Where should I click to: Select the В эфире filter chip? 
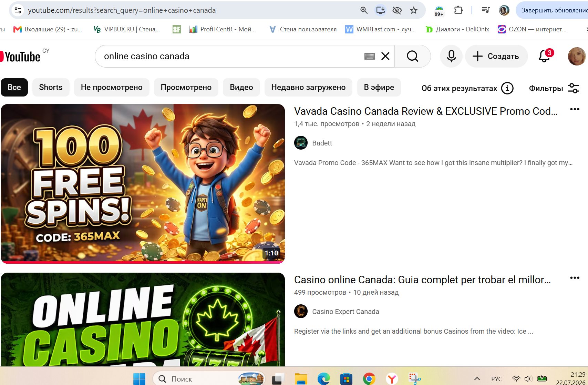click(x=379, y=88)
